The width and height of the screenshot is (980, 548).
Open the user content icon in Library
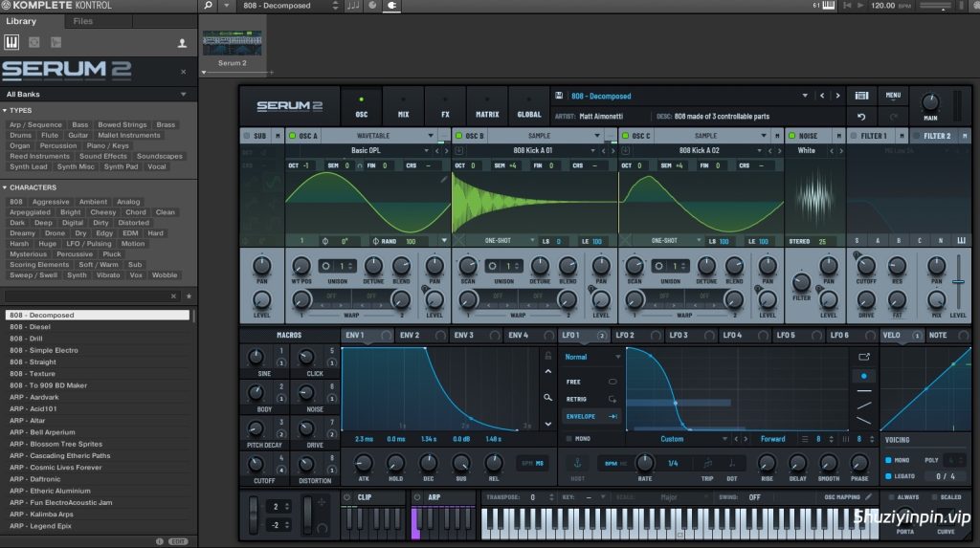pyautogui.click(x=182, y=43)
